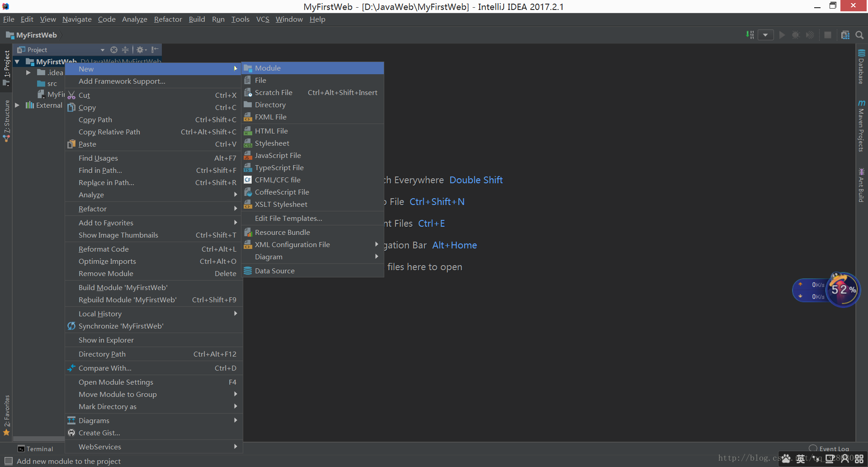Choose Scratch File option
The height and width of the screenshot is (467, 868).
click(x=313, y=92)
